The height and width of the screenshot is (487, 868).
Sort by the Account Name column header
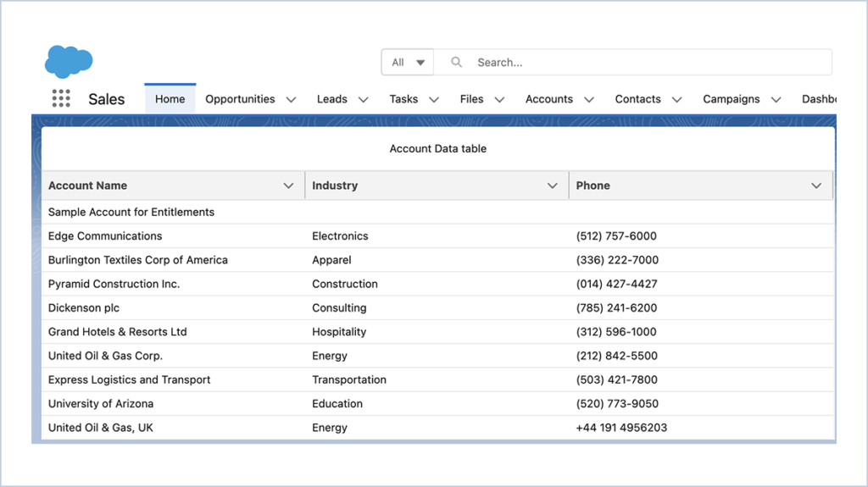pyautogui.click(x=87, y=185)
